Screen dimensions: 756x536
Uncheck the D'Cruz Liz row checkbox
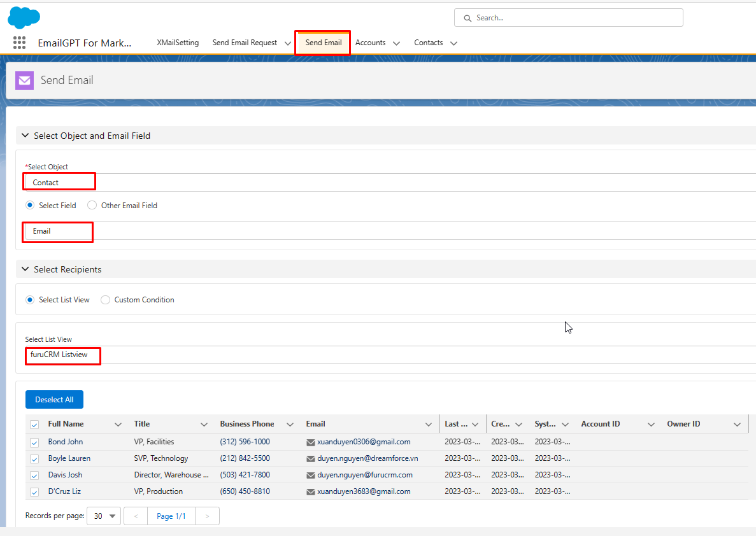pyautogui.click(x=34, y=492)
